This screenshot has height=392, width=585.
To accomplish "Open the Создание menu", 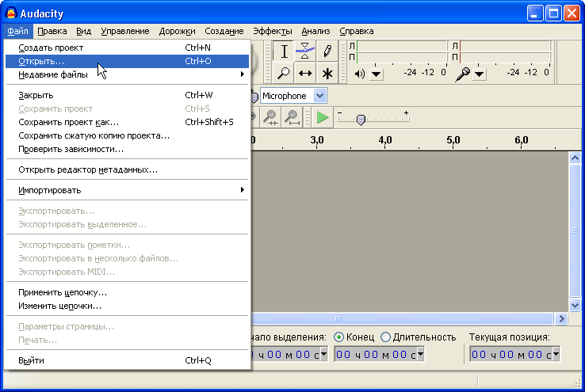I will [224, 32].
